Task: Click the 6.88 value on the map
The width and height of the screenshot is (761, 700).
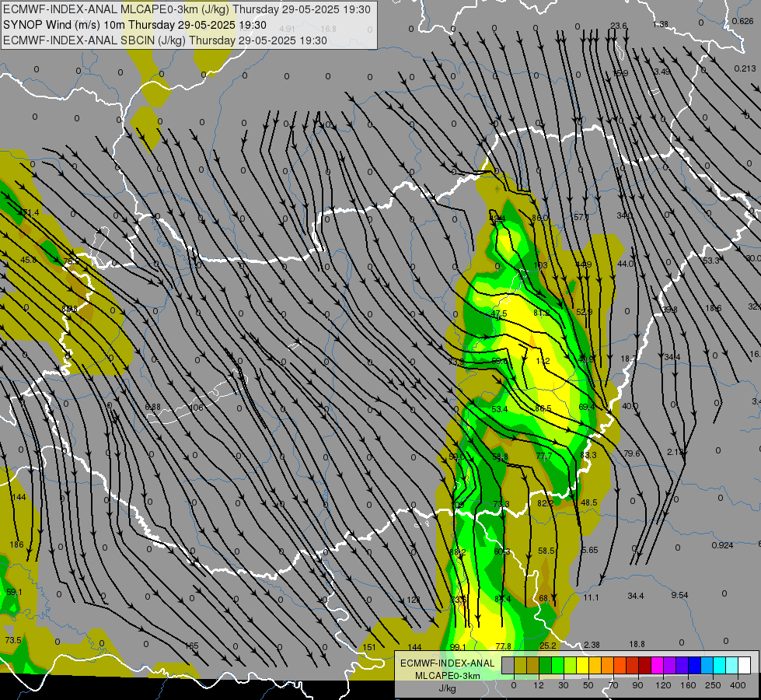Action: (153, 407)
